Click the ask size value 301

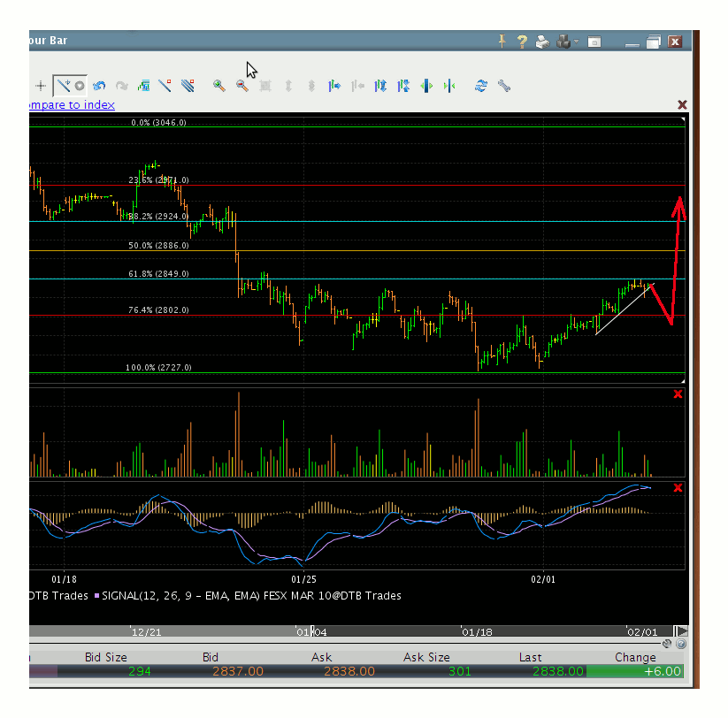click(460, 671)
